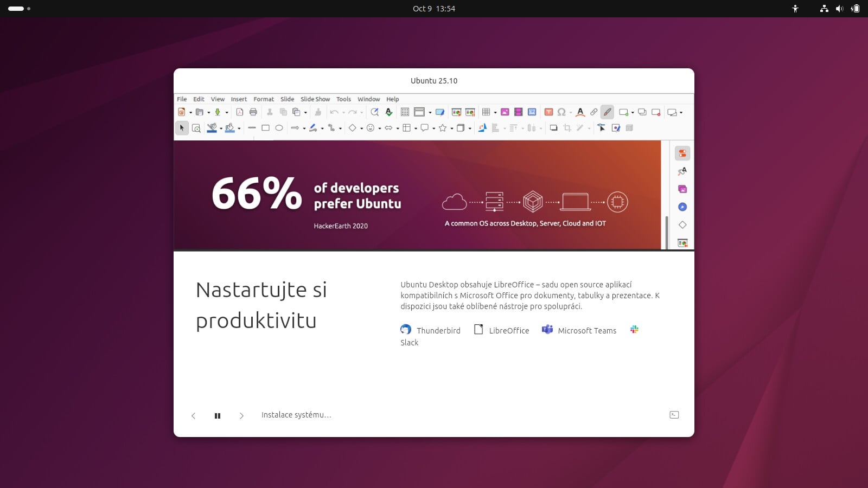Click the New Slide icon
The height and width of the screenshot is (488, 868).
(x=623, y=112)
